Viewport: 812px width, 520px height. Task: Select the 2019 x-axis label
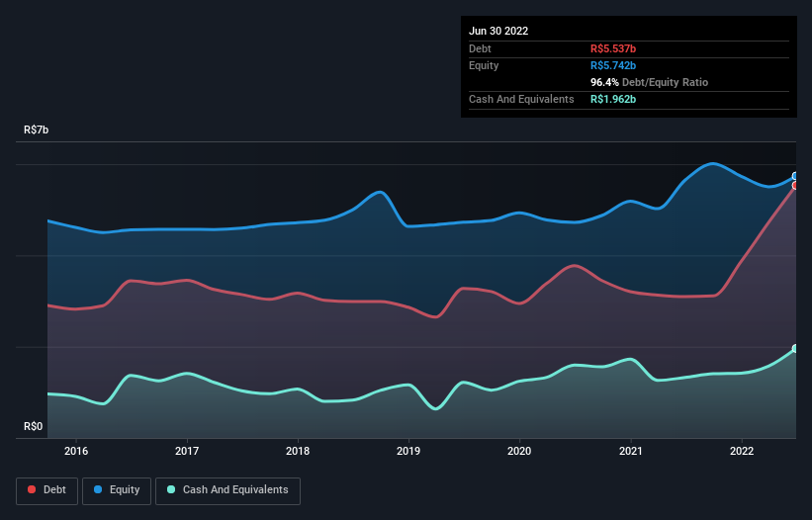[408, 452]
